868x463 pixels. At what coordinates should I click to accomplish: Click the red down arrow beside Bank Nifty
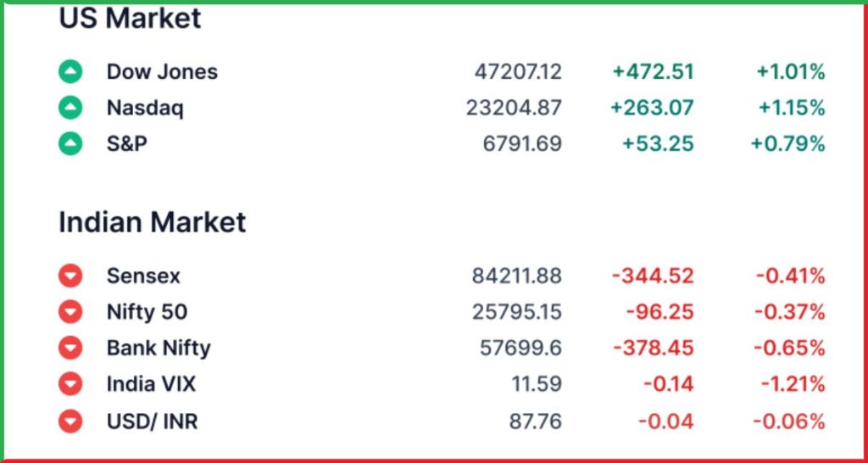coord(70,348)
